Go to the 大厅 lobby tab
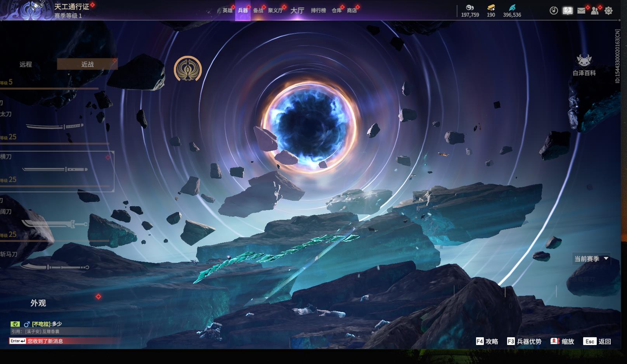627x364 pixels. [297, 10]
